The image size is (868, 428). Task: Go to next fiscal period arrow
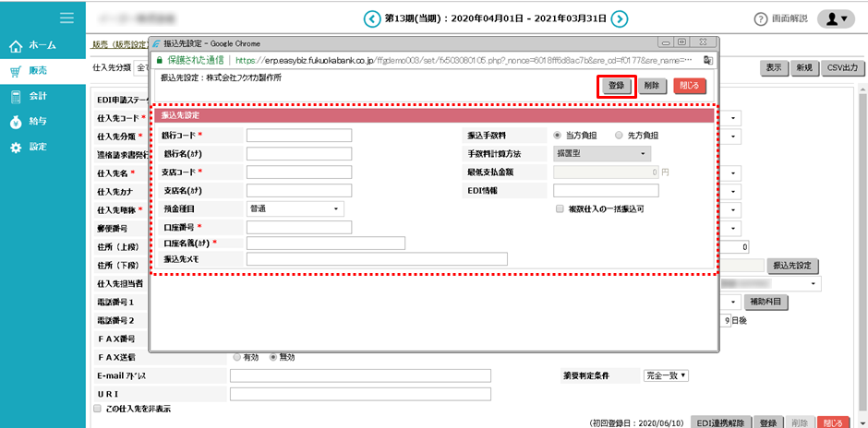tap(621, 18)
